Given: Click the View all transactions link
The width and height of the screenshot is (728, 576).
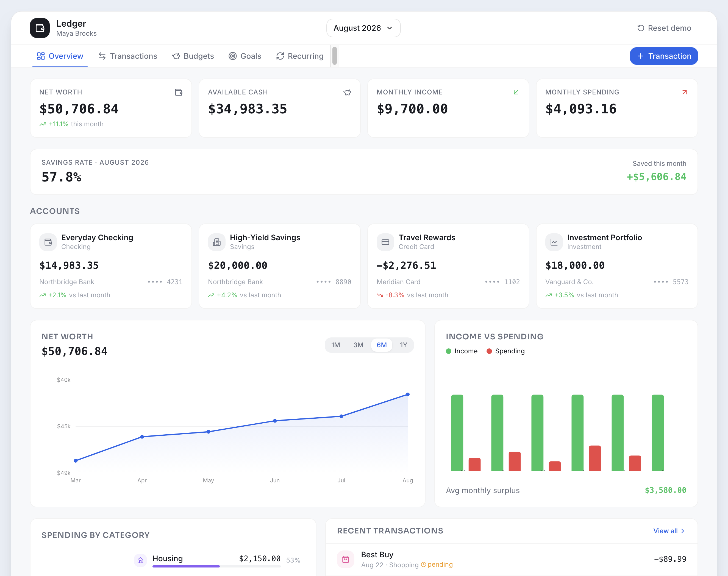Looking at the screenshot, I should [669, 531].
